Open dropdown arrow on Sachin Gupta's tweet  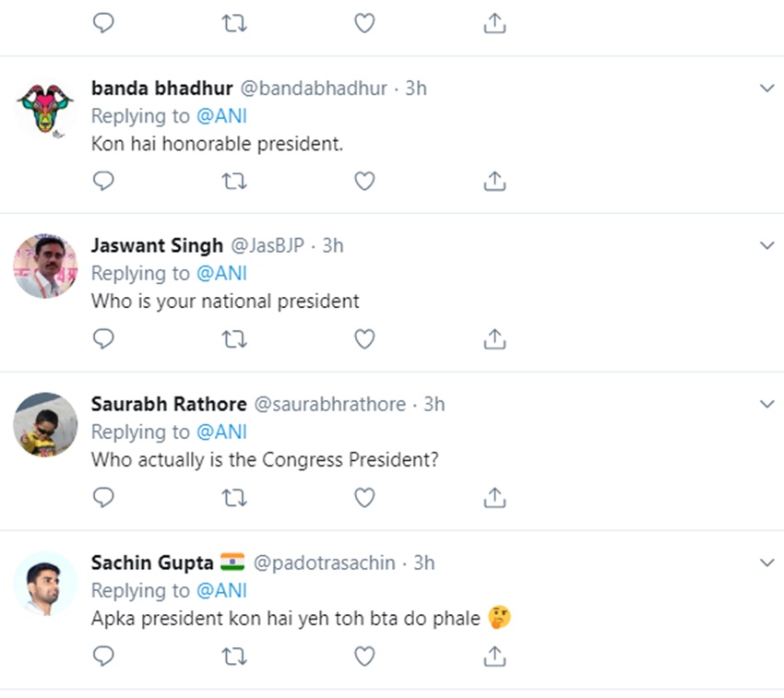[x=766, y=562]
